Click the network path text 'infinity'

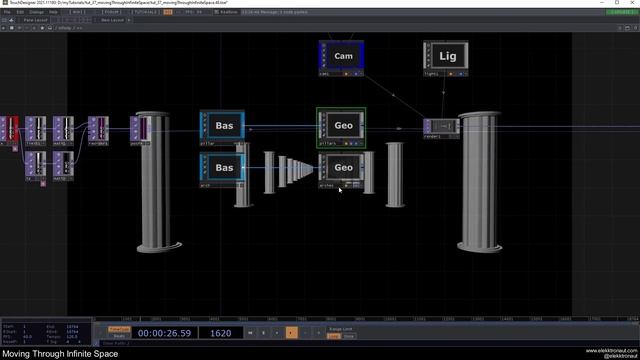[64, 28]
